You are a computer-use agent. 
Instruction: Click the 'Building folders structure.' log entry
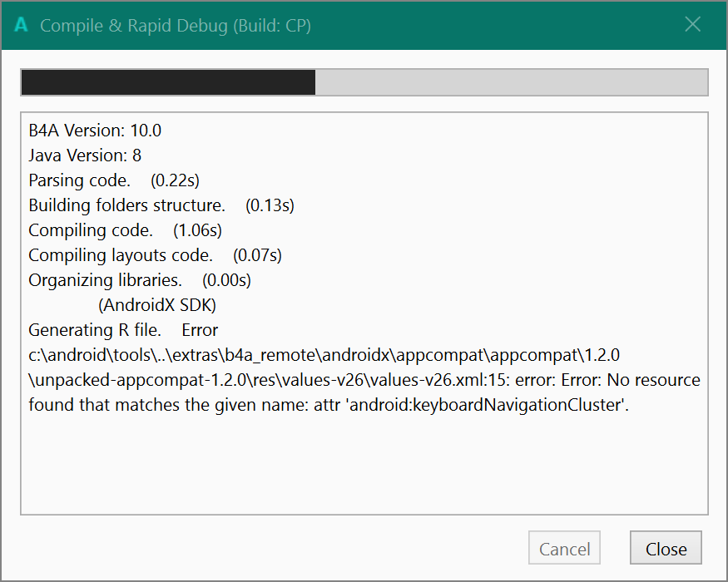pos(126,205)
